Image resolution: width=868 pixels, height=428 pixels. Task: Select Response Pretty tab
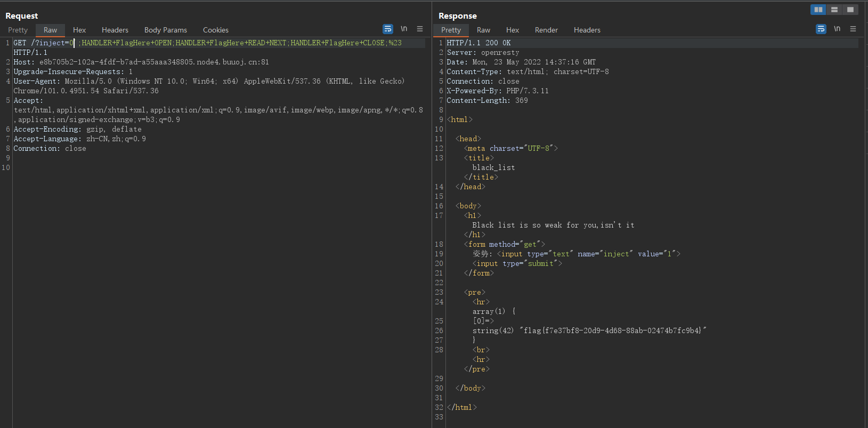coord(451,30)
